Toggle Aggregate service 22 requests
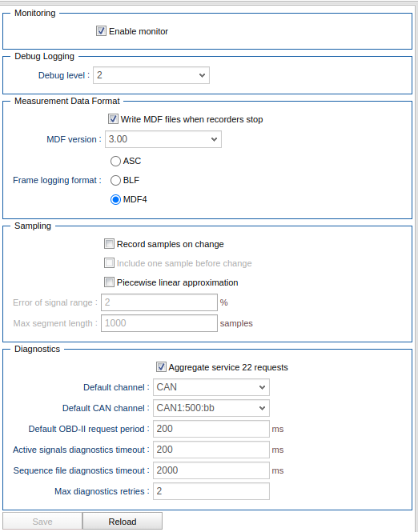This screenshot has width=418, height=532. [x=161, y=367]
